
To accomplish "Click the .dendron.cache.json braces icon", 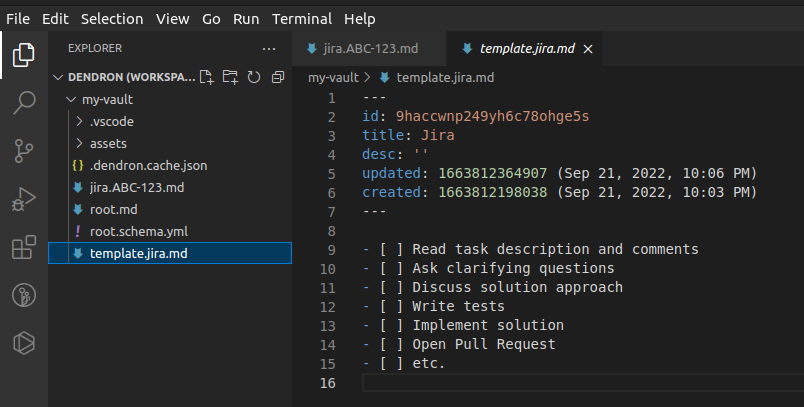I will click(x=78, y=166).
